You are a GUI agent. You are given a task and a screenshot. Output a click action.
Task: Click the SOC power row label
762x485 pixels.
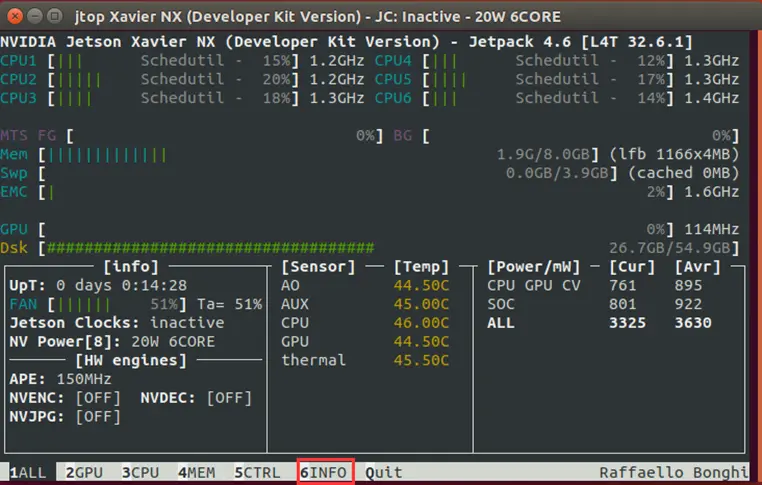point(501,305)
